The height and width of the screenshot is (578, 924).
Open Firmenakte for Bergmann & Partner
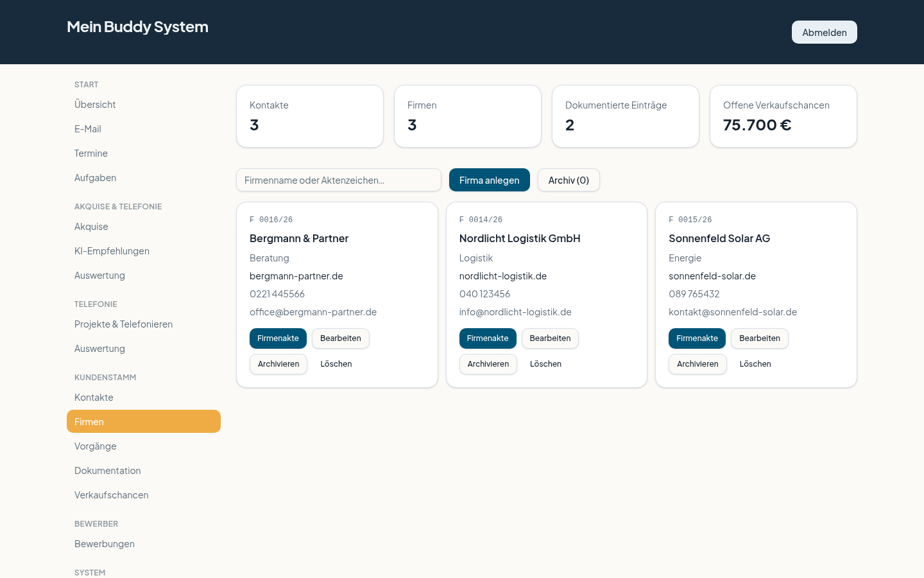[x=278, y=338]
